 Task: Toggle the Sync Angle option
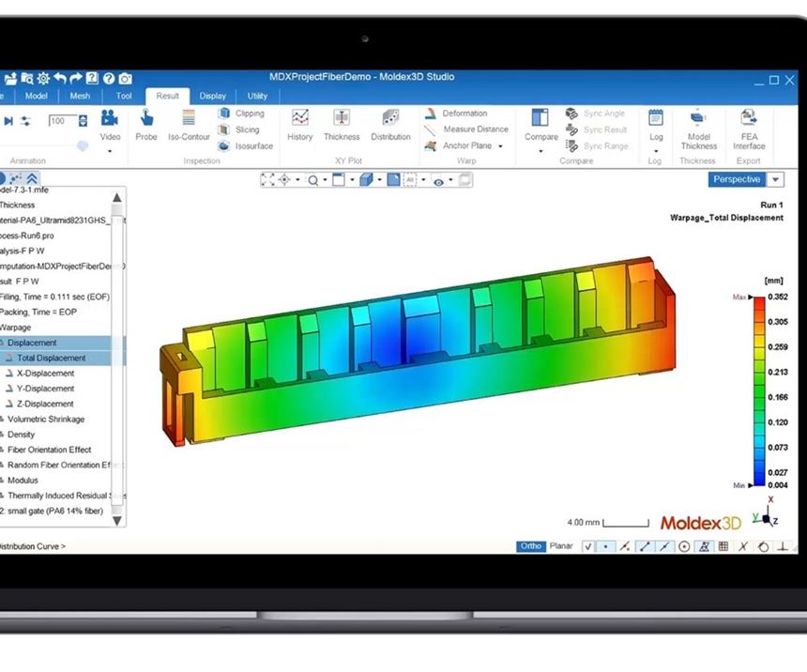coord(596,114)
